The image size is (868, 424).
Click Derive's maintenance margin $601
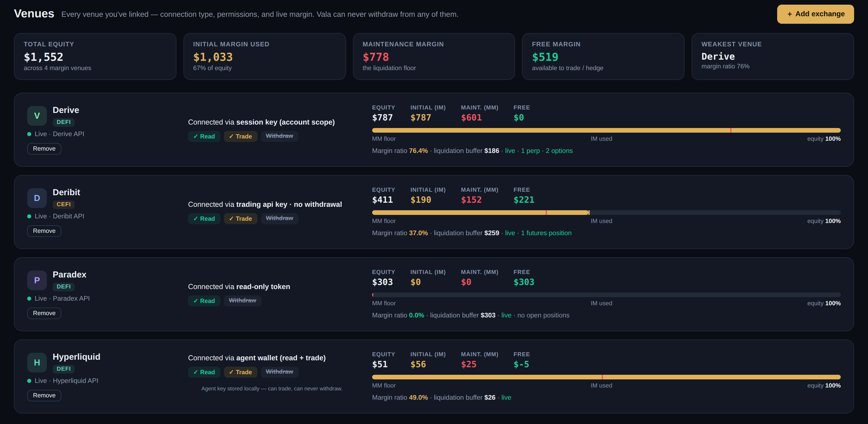[471, 118]
